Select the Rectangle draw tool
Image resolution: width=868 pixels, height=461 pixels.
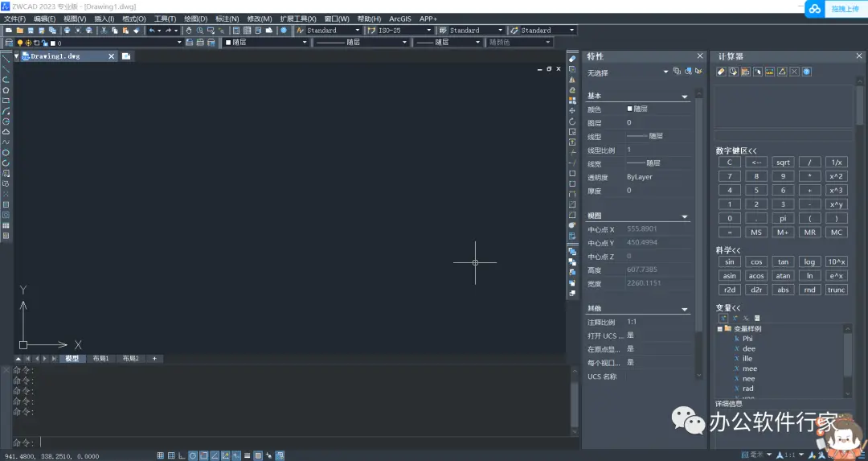(6, 101)
